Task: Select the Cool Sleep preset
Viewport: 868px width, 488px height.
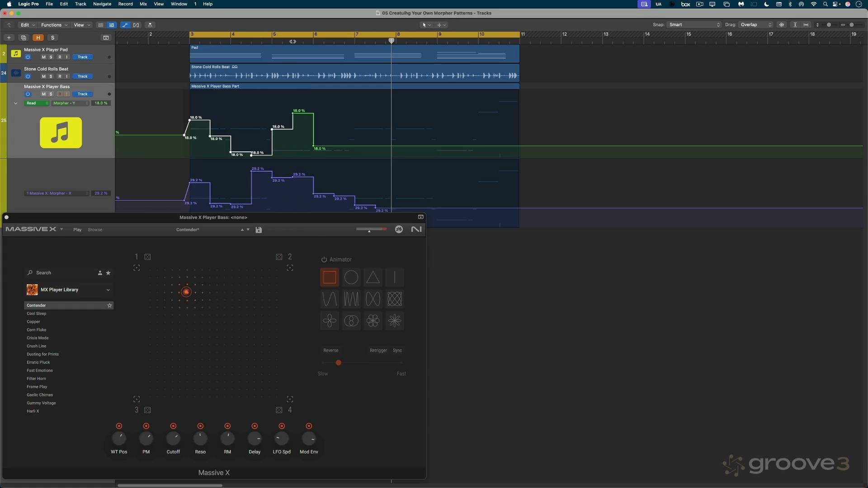Action: 37,314
